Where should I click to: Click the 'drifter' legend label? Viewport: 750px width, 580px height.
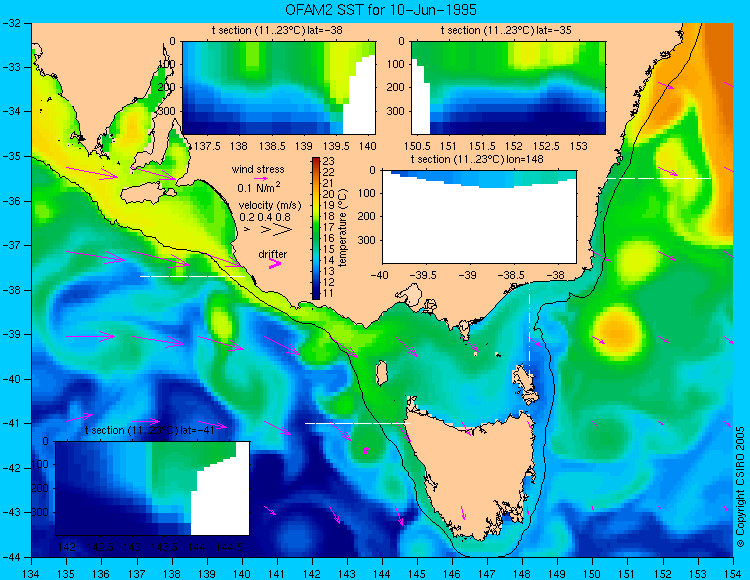[273, 254]
